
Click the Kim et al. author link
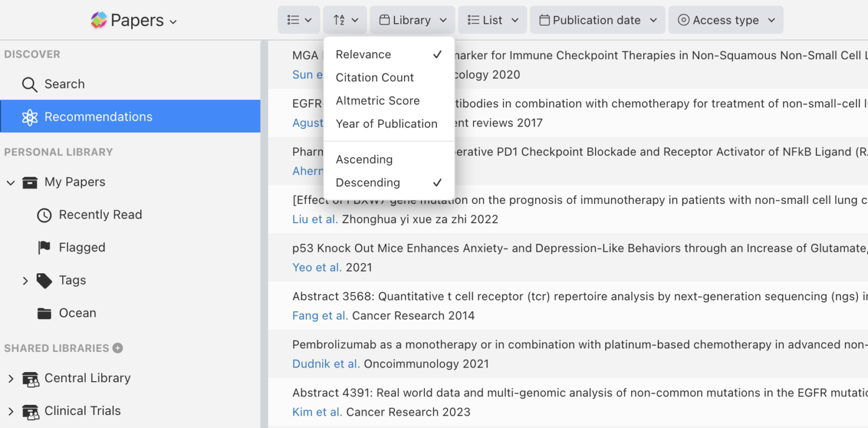pyautogui.click(x=317, y=412)
